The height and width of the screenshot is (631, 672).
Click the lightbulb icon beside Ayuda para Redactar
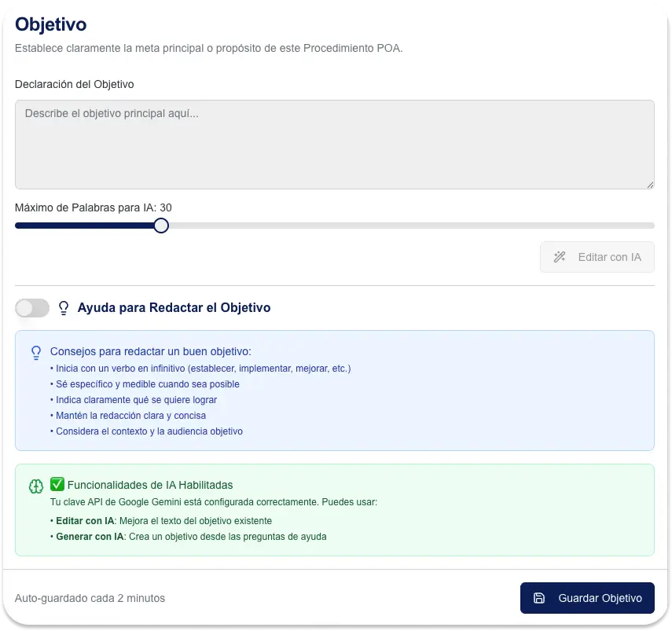[64, 308]
